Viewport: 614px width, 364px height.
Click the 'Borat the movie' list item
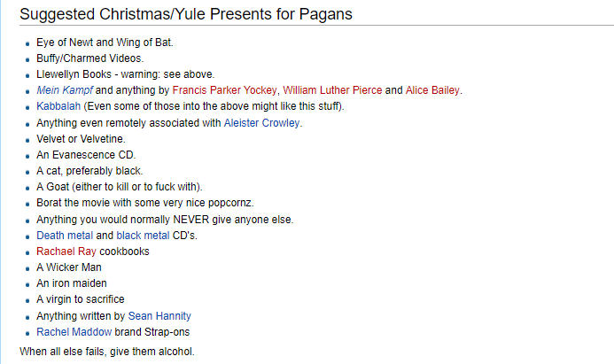pyautogui.click(x=145, y=203)
